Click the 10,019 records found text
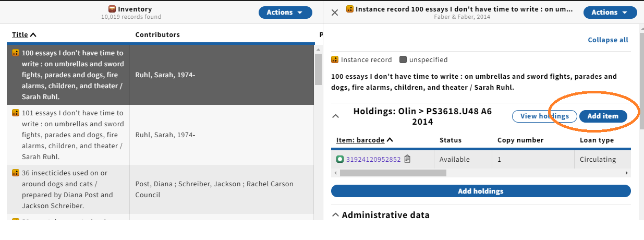The image size is (644, 240). coord(131,17)
